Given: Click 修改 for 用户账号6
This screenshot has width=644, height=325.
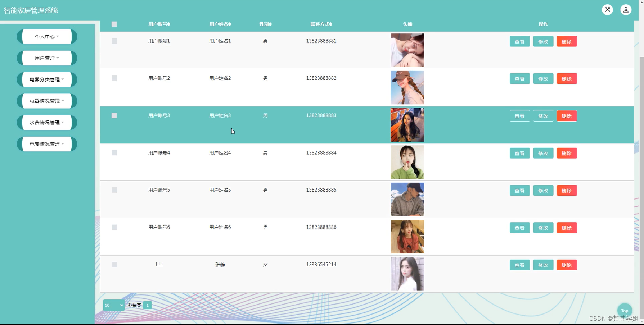Looking at the screenshot, I should click(x=543, y=228).
